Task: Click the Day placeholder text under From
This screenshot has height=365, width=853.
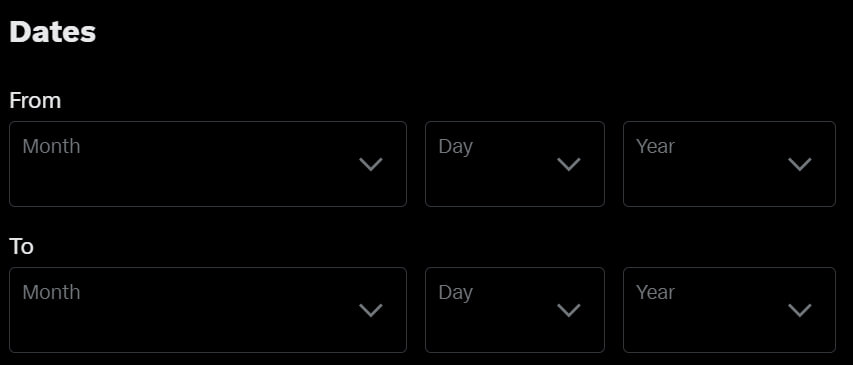Action: [455, 147]
